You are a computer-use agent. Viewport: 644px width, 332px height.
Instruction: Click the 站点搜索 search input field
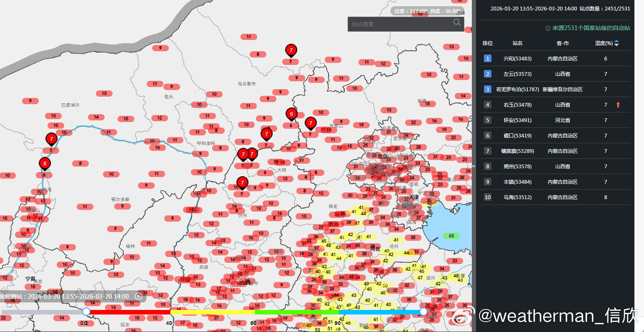tap(400, 24)
